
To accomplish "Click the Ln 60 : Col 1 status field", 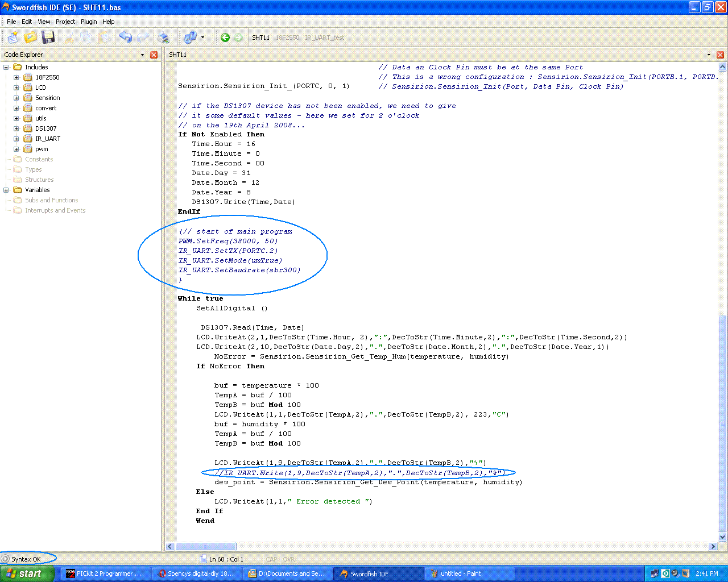I will 226,559.
